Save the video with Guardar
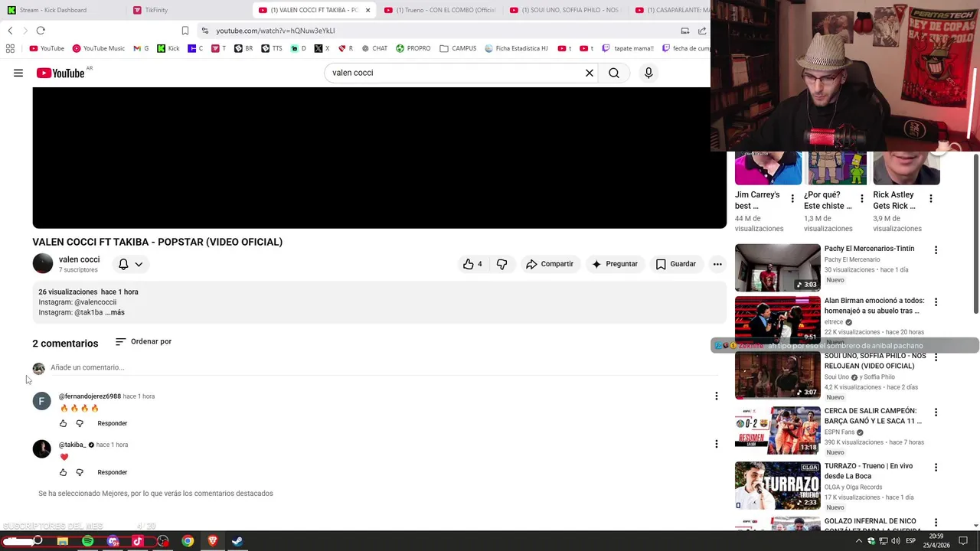 [x=676, y=264]
